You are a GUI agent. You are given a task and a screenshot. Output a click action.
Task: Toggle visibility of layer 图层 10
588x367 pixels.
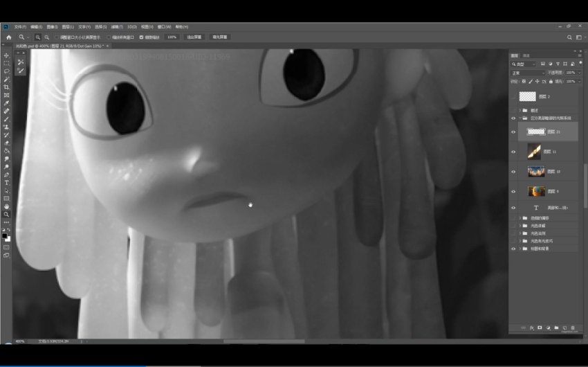513,172
